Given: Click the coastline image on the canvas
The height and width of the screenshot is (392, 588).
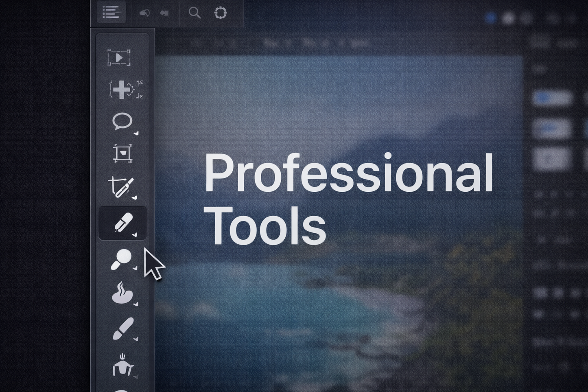Looking at the screenshot, I should point(366,318).
